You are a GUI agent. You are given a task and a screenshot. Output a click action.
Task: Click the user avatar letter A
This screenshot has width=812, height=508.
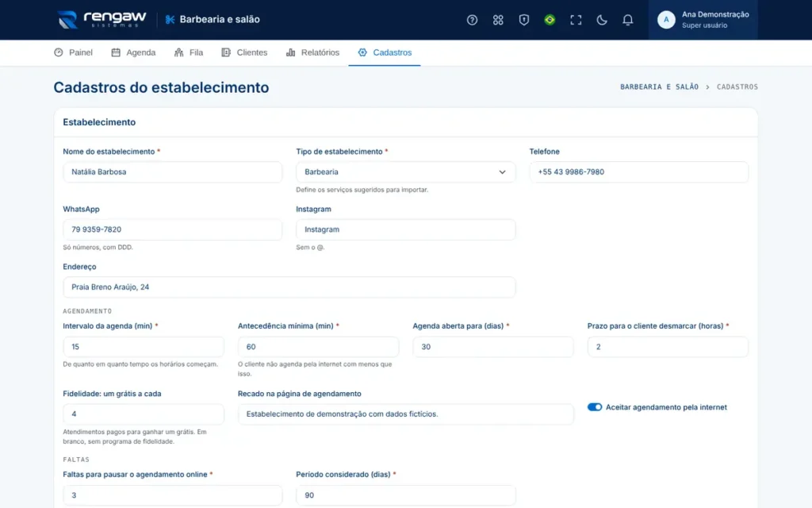coord(666,20)
